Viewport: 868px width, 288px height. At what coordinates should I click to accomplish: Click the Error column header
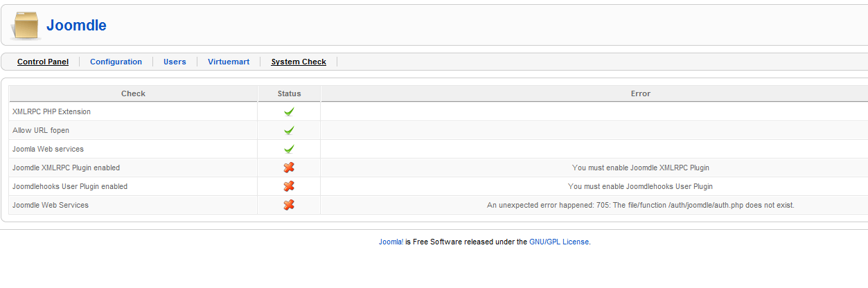(640, 93)
